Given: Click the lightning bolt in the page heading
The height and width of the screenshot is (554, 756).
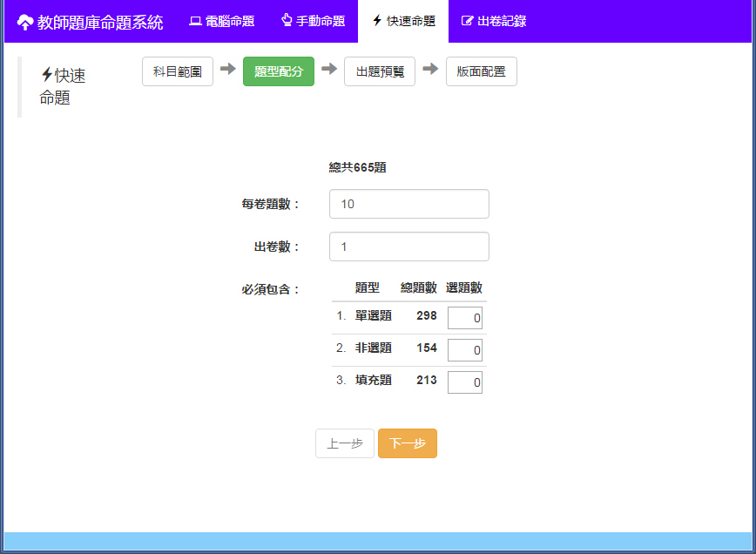Looking at the screenshot, I should click(46, 76).
